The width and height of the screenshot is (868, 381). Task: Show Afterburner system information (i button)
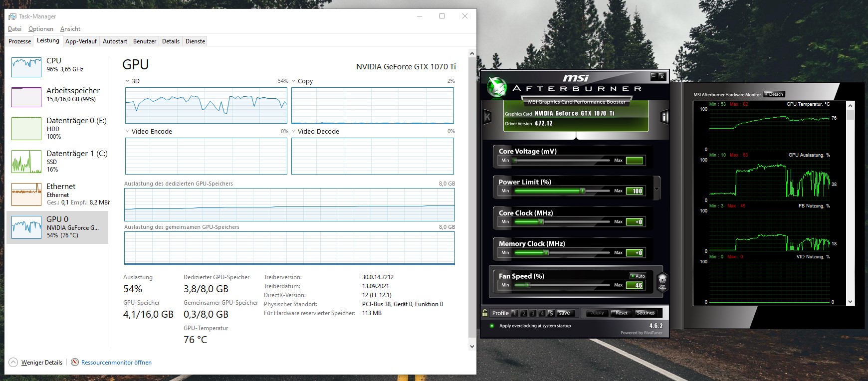click(664, 117)
